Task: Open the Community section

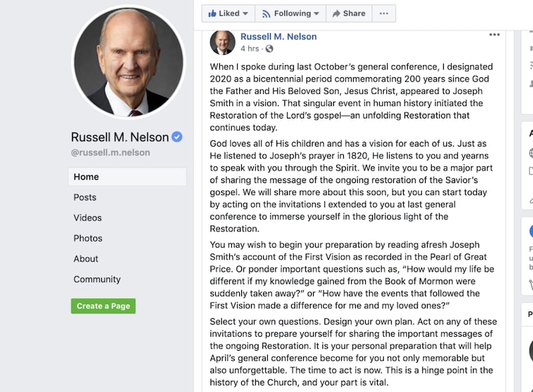Action: (x=97, y=280)
